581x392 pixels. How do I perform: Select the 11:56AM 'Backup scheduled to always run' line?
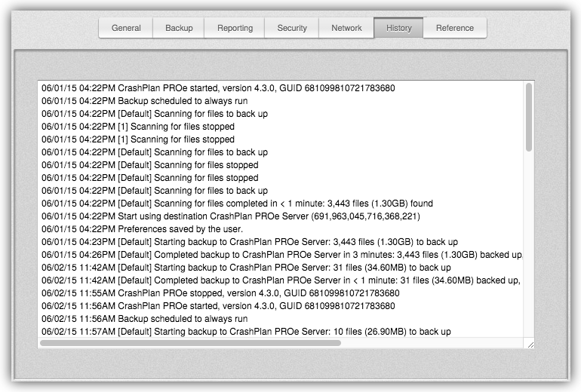tap(145, 319)
